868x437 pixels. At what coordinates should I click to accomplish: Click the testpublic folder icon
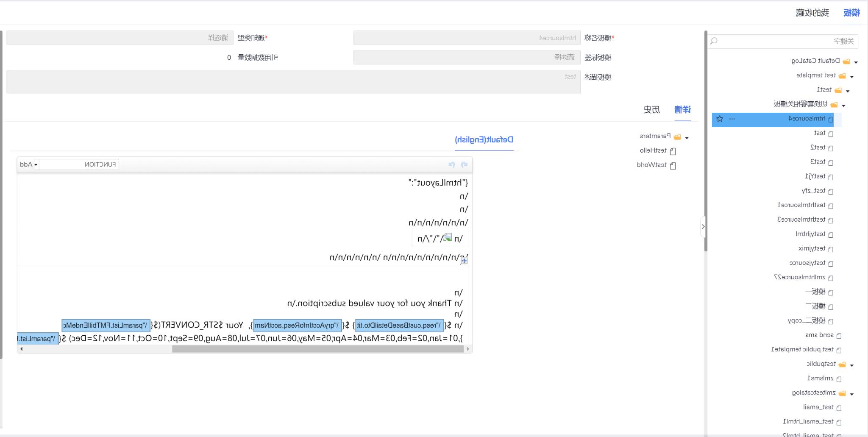[x=842, y=365]
